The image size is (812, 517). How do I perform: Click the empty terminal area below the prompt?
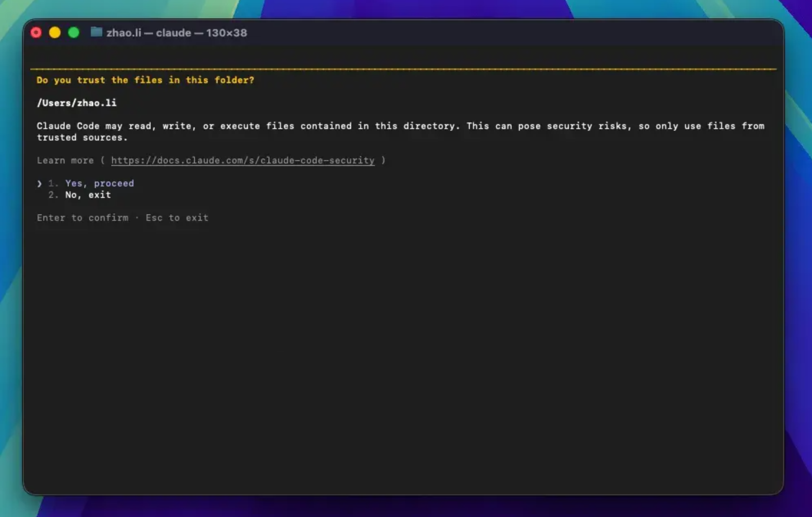pyautogui.click(x=403, y=356)
